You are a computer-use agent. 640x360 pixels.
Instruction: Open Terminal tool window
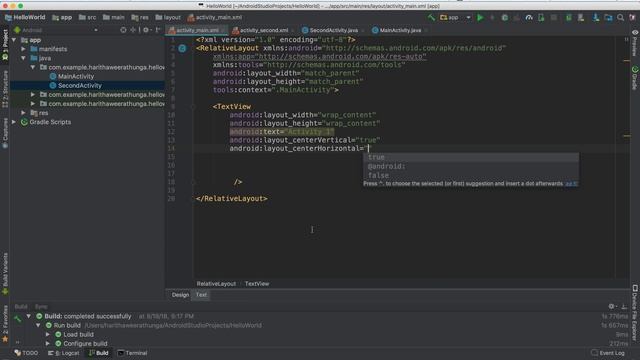coord(133,353)
